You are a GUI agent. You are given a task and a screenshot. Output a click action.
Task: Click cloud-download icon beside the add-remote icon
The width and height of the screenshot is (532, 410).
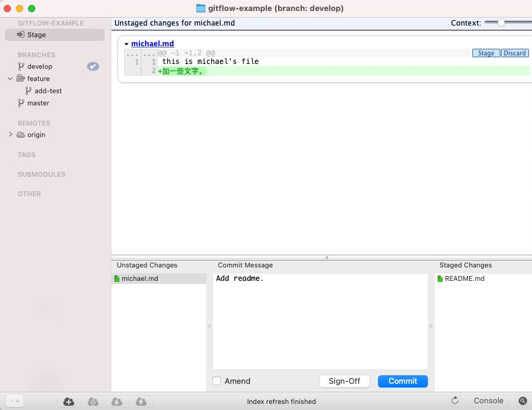pos(93,401)
